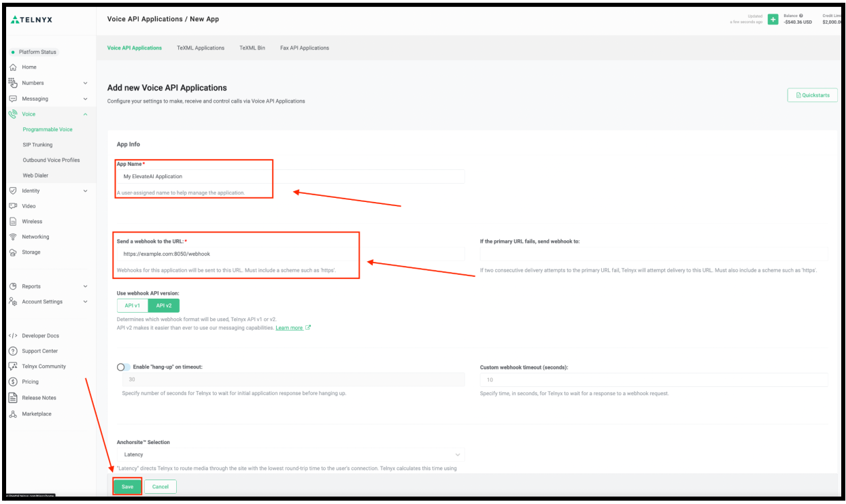Click the hang-up timeout seconds field
Viewport: 846px width, 504px height.
tap(294, 380)
